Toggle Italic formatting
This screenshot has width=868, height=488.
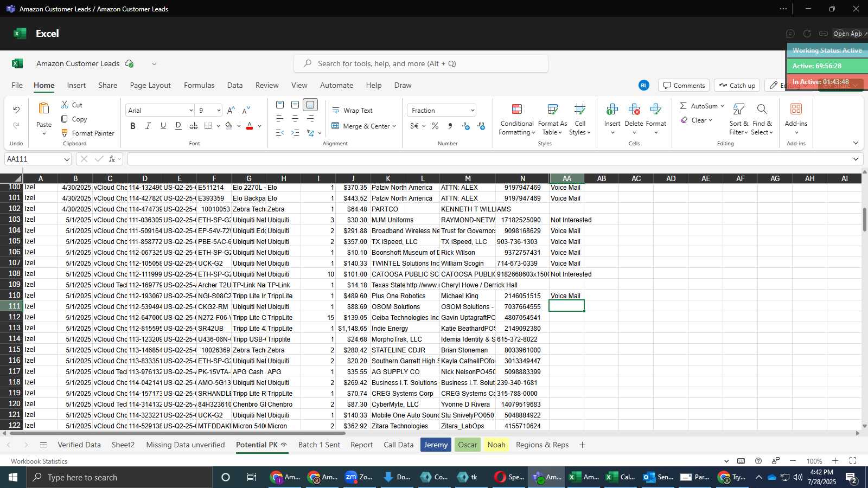coord(148,126)
